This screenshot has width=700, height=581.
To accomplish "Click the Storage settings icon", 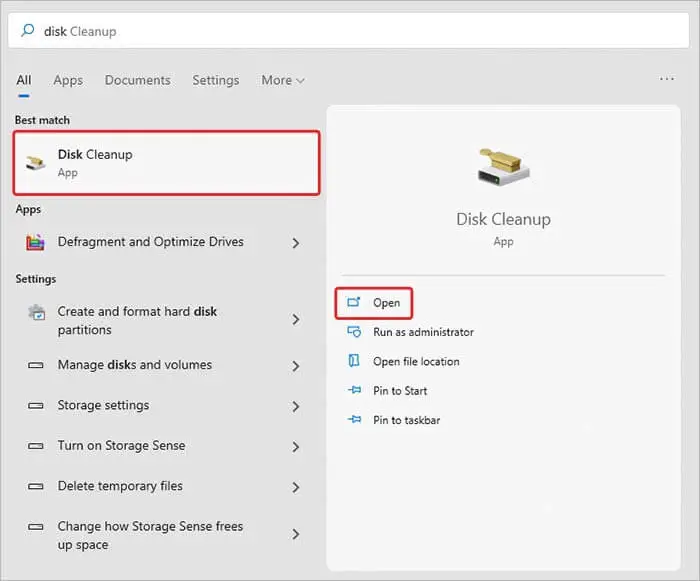I will tap(36, 405).
